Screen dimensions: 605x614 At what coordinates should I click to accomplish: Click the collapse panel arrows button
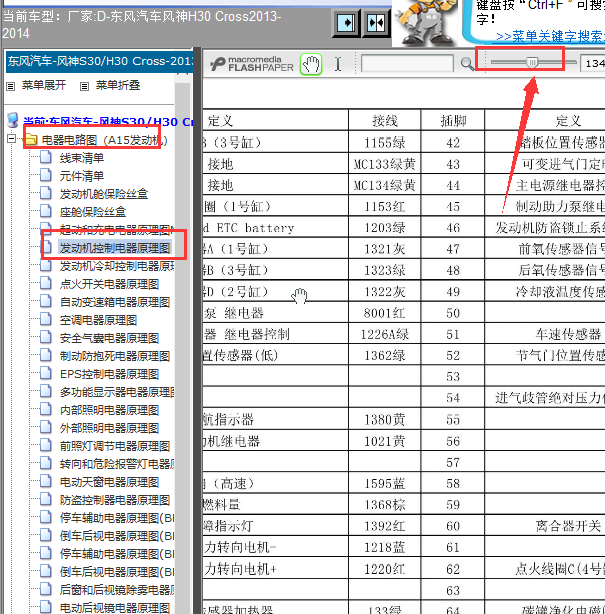click(376, 23)
